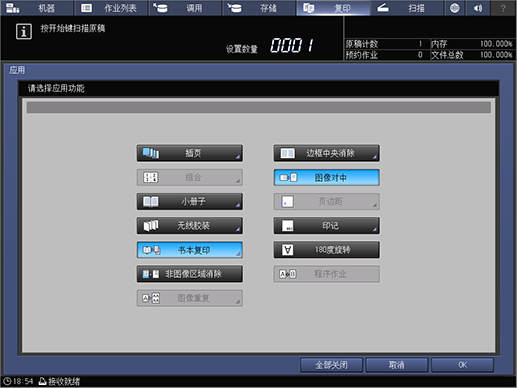Click the 页边距 (Page Margin) button
The height and width of the screenshot is (388, 517).
click(327, 201)
